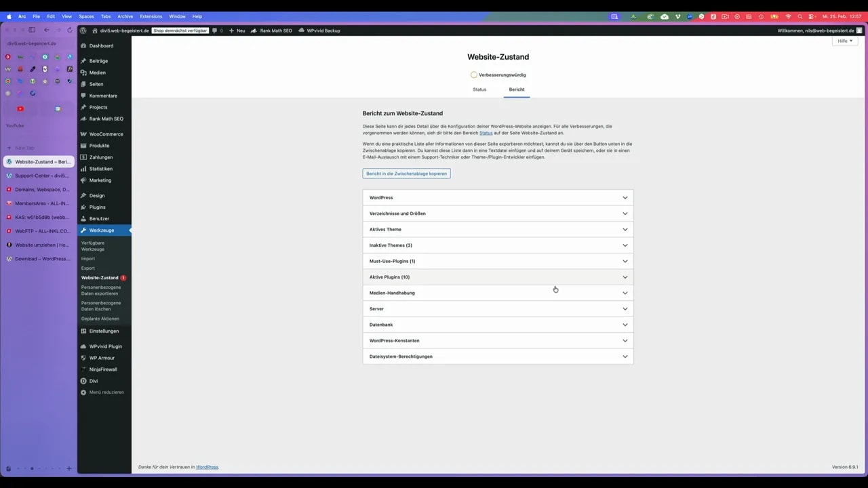Open the Status link in the description text
This screenshot has width=868, height=488.
(486, 133)
